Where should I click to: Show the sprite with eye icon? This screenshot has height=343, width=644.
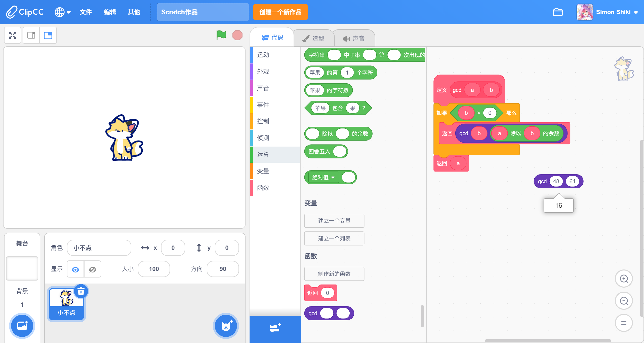75,269
